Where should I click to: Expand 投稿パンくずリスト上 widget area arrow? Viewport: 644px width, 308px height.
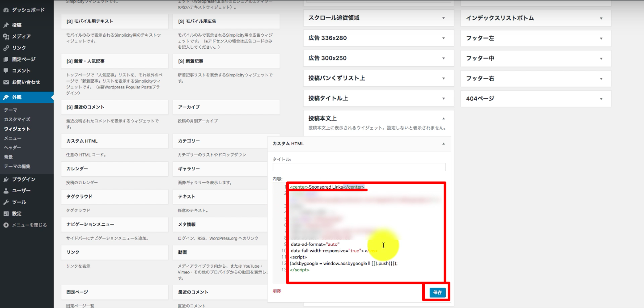point(444,78)
